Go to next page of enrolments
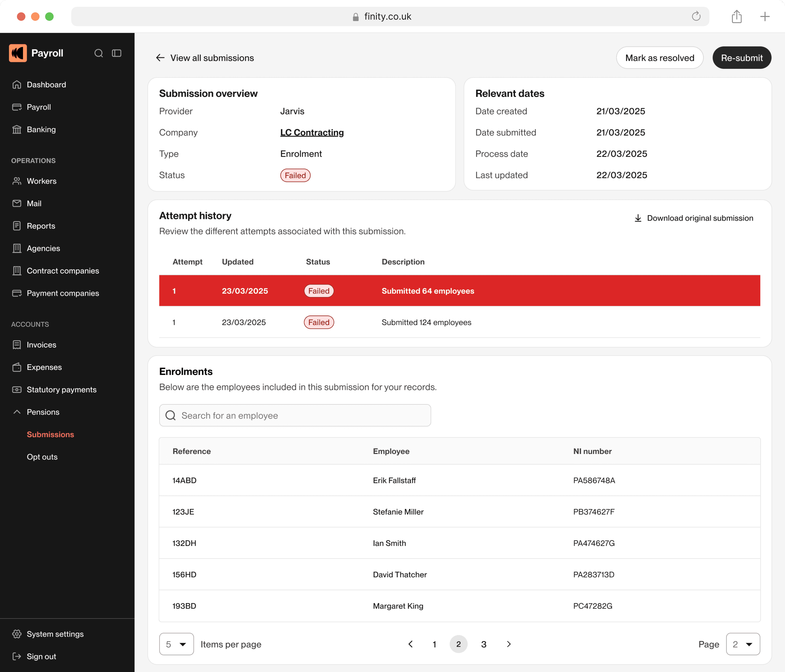This screenshot has height=672, width=785. 508,644
